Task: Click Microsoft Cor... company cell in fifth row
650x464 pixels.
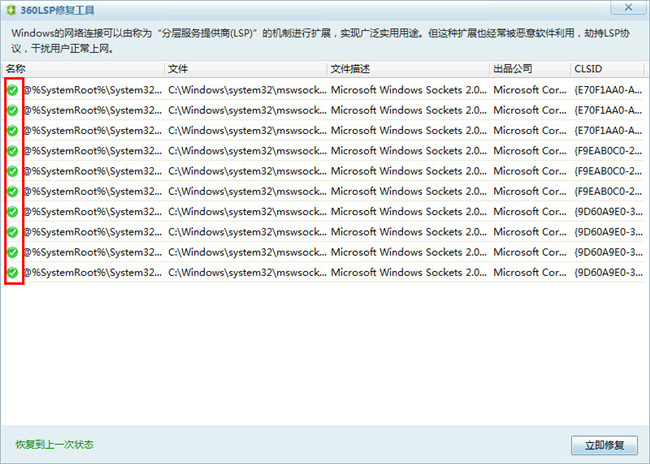Action: pyautogui.click(x=530, y=171)
